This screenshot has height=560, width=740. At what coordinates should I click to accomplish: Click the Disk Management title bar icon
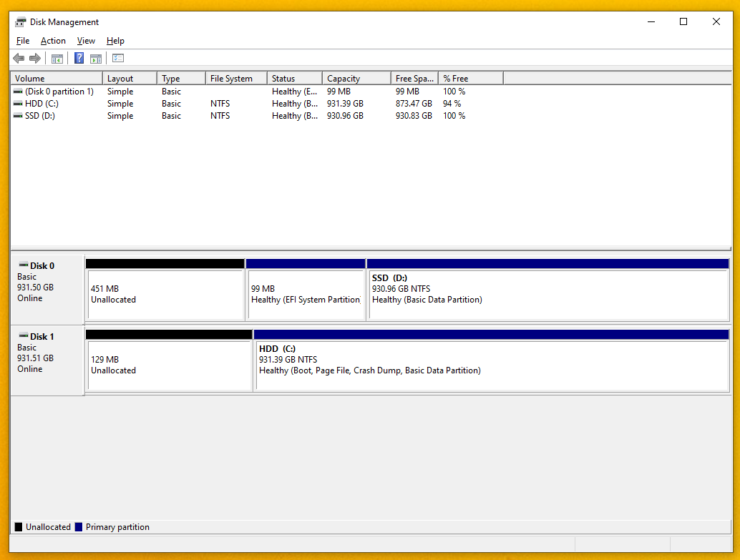[20, 21]
